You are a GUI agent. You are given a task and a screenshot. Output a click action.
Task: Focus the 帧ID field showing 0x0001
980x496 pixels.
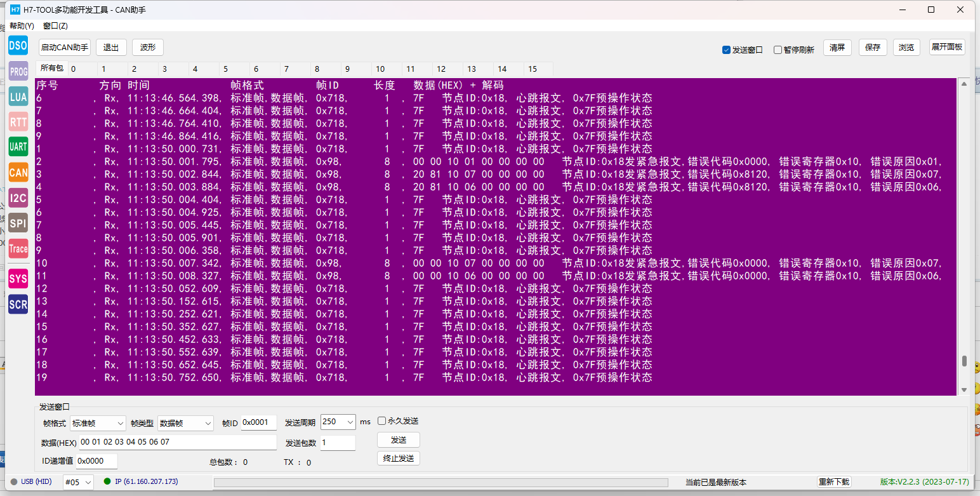tap(259, 422)
